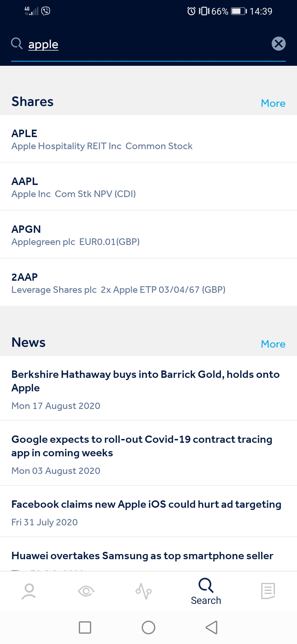Screen dimensions: 297x644
Task: Read Berkshire Hathaway Barrick Gold article
Action: click(x=148, y=389)
